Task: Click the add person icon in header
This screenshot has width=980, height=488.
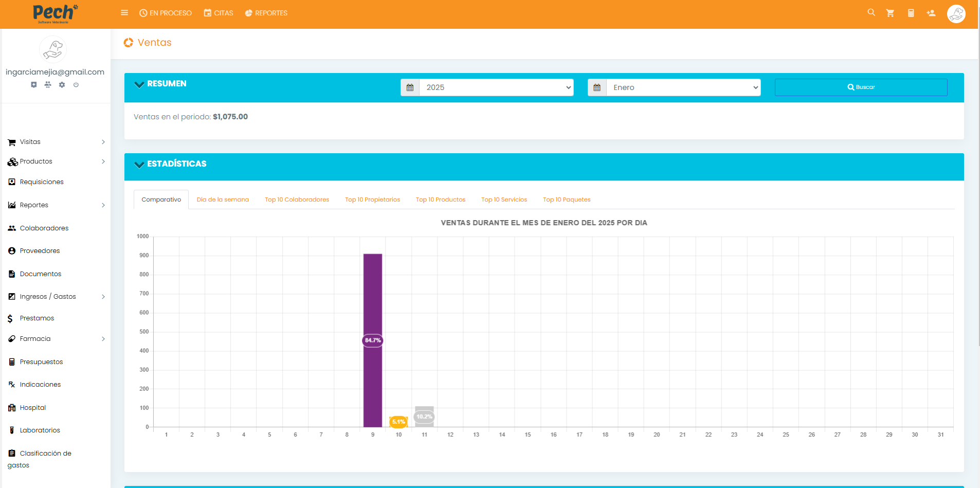Action: pyautogui.click(x=931, y=13)
